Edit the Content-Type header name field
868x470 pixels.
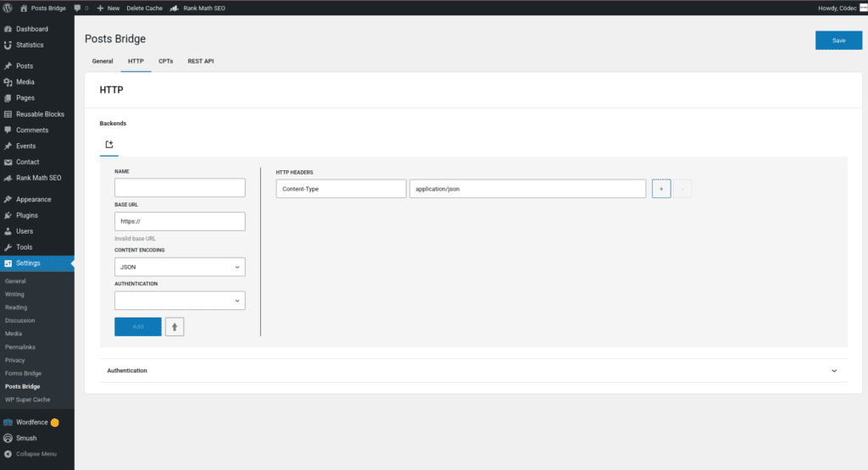click(x=341, y=189)
